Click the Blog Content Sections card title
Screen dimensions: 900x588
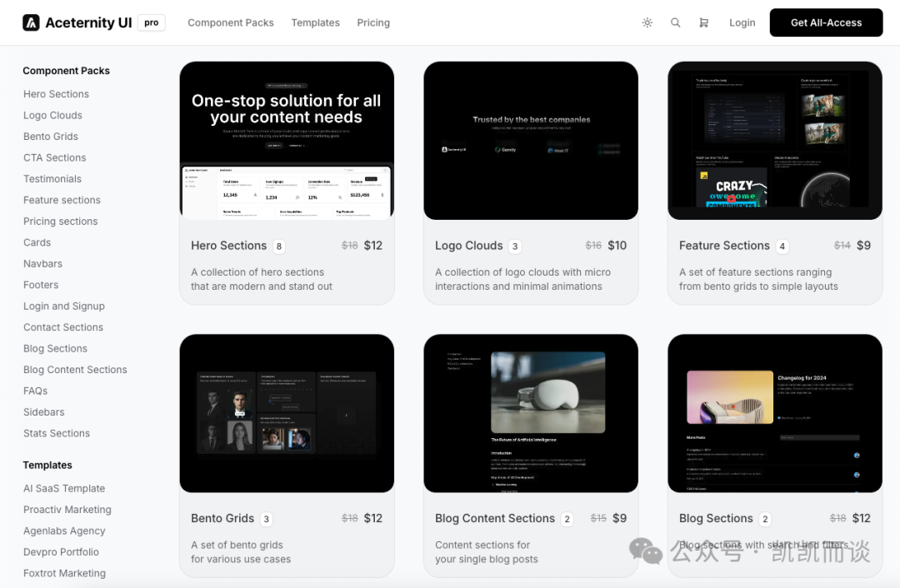coord(495,519)
